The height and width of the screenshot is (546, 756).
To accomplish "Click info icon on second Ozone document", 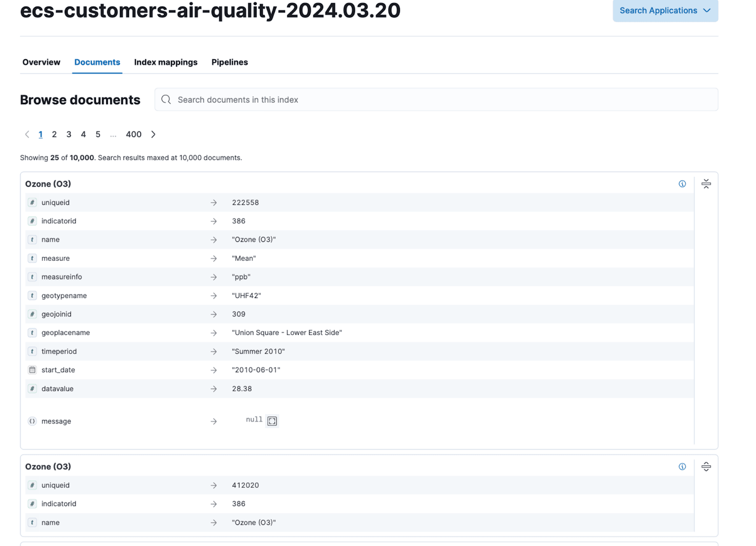I will 682,467.
